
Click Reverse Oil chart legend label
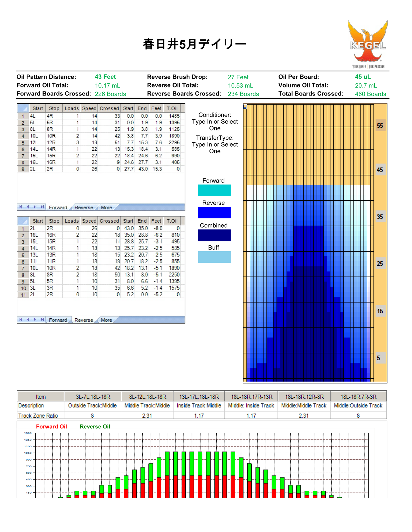(x=95, y=427)
